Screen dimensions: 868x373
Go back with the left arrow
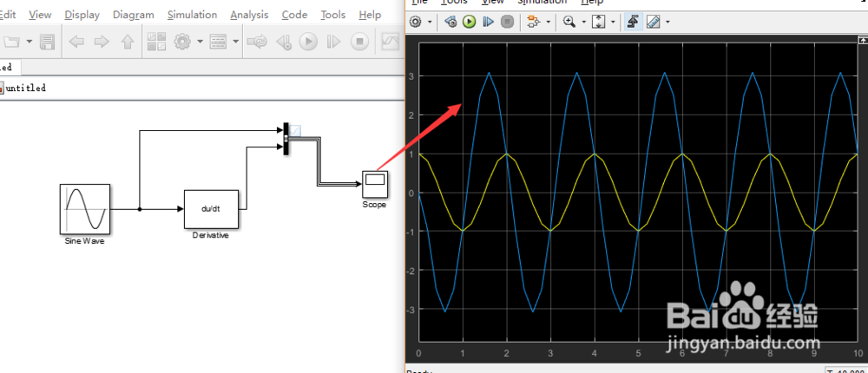pyautogui.click(x=76, y=42)
